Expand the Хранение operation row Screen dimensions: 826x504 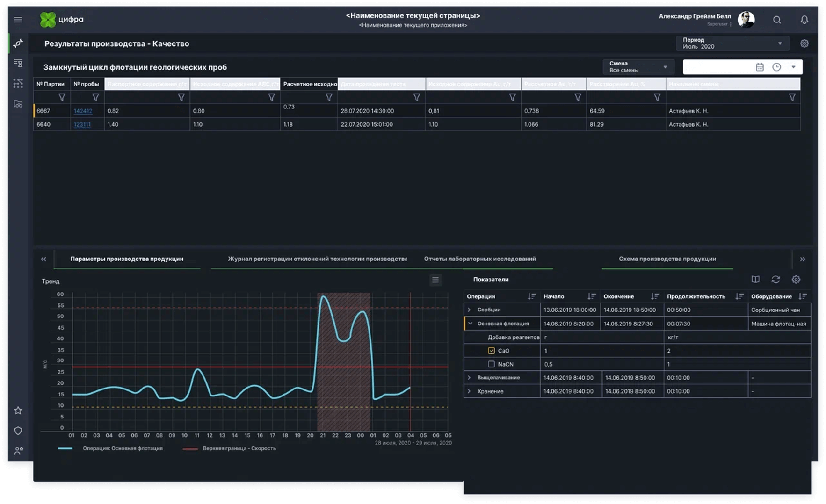[x=469, y=391]
